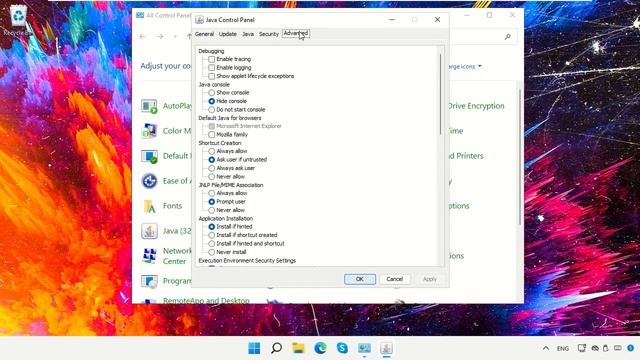Open Skype from the taskbar
Image resolution: width=640 pixels, height=360 pixels.
pos(342,348)
